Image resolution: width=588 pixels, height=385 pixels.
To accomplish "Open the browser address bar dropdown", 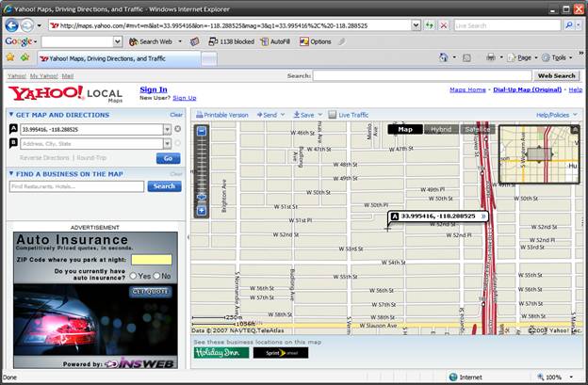I will click(x=416, y=25).
